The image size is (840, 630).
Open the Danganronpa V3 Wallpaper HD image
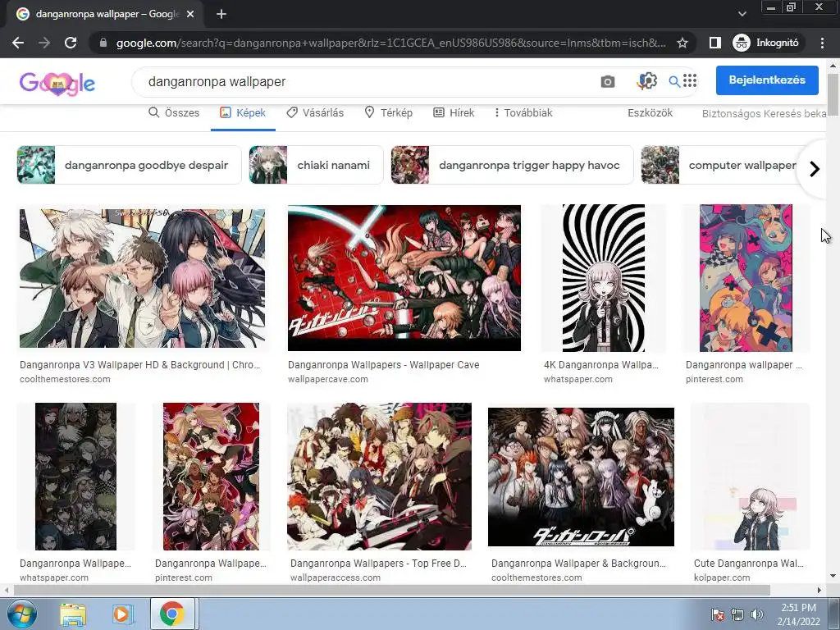pyautogui.click(x=142, y=278)
